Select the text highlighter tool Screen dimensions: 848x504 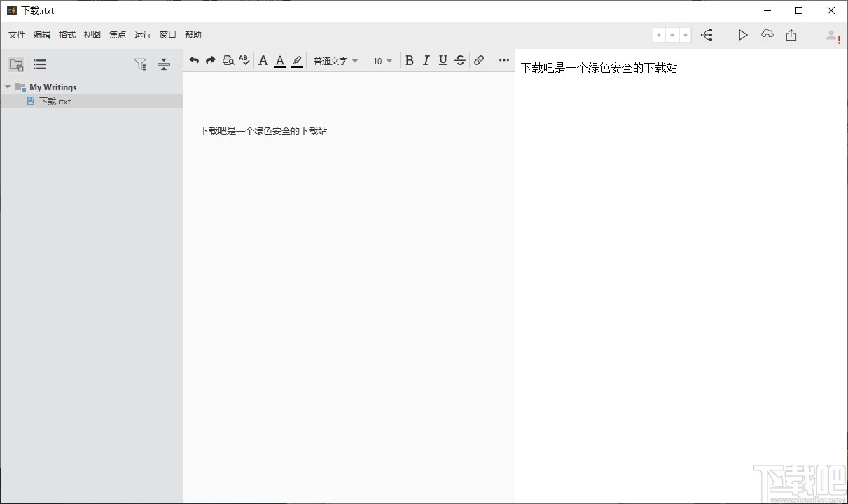click(x=297, y=61)
